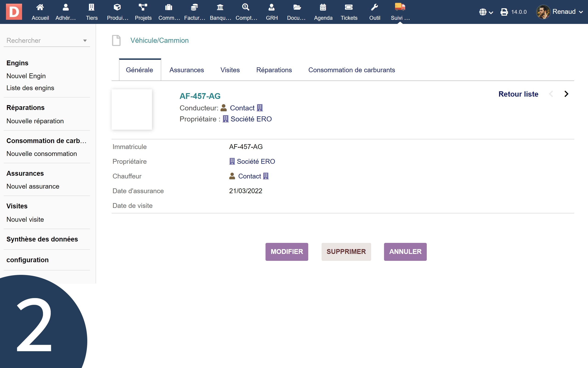Switch to the Réparations tab
The height and width of the screenshot is (368, 588).
274,70
